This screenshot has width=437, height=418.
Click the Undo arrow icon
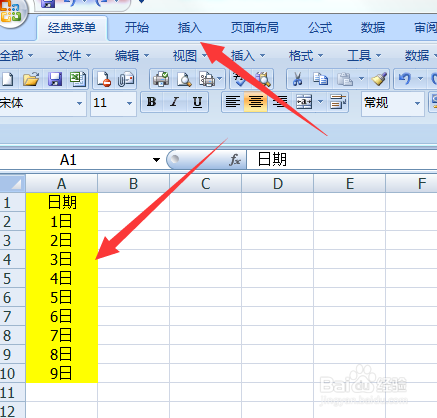[405, 79]
